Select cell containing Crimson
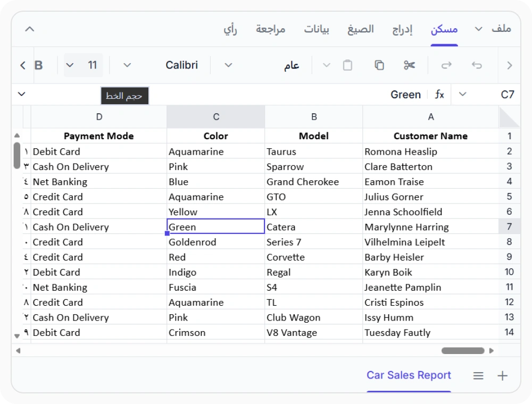The width and height of the screenshot is (532, 404). pos(216,332)
